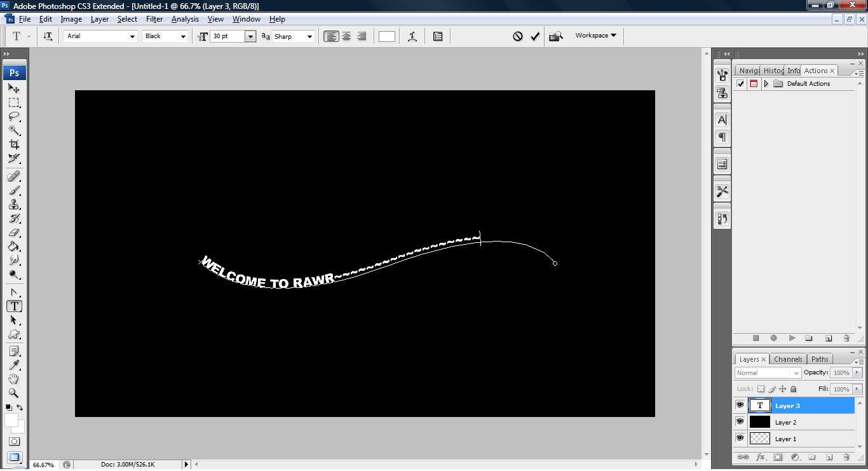Switch to the Paths tab

click(x=820, y=359)
